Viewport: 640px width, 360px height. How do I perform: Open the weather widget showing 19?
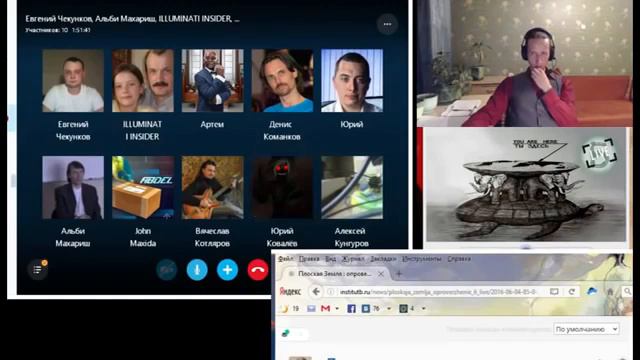point(290,309)
